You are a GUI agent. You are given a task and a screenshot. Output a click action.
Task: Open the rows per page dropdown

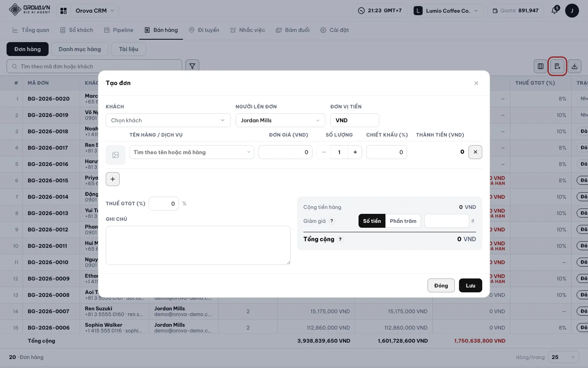[563, 357]
